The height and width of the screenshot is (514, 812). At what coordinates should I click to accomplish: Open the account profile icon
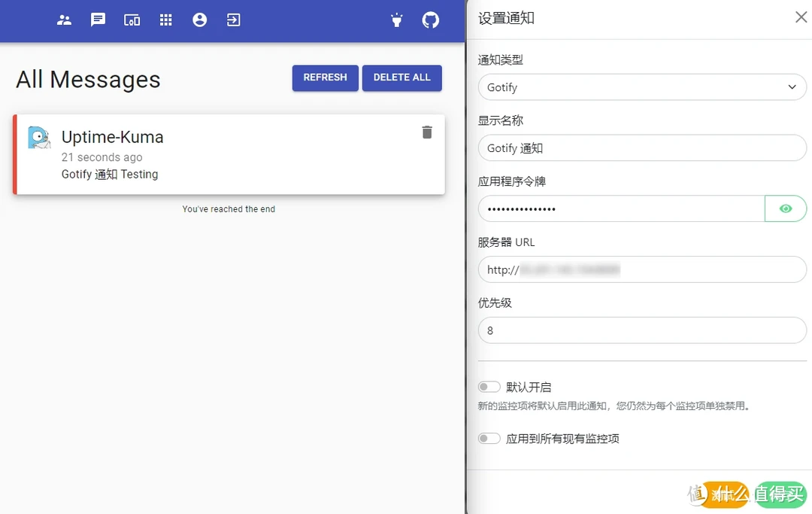coord(199,20)
